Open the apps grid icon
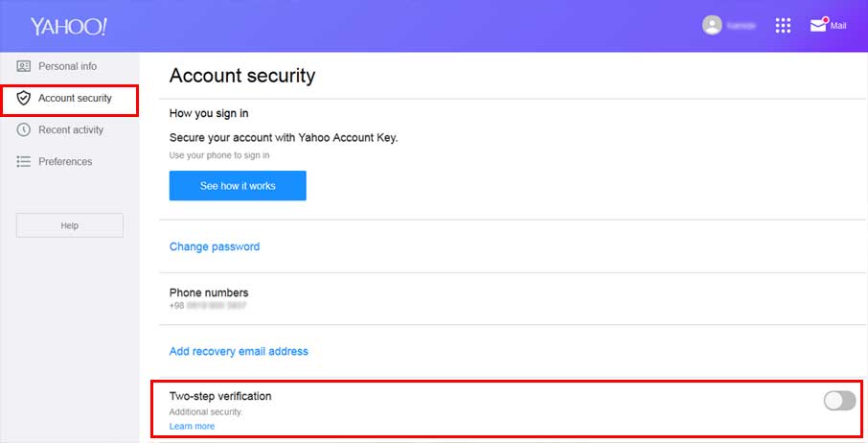Image resolution: width=868 pixels, height=443 pixels. pos(783,26)
